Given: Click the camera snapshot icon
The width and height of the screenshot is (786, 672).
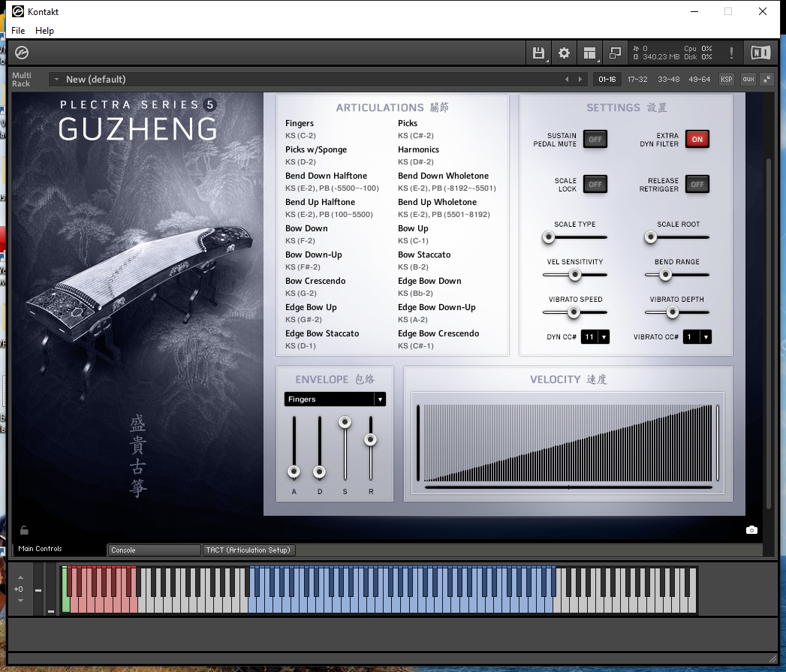Looking at the screenshot, I should click(x=751, y=530).
